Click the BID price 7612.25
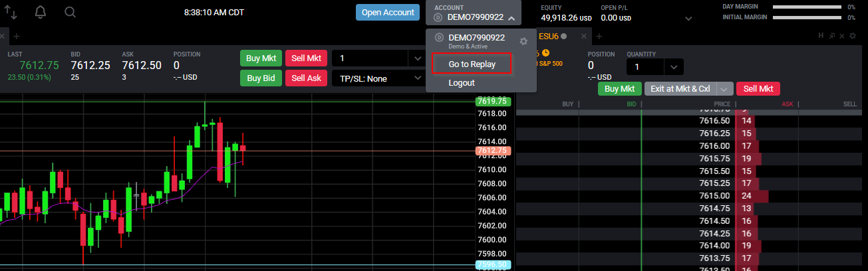 tap(90, 65)
